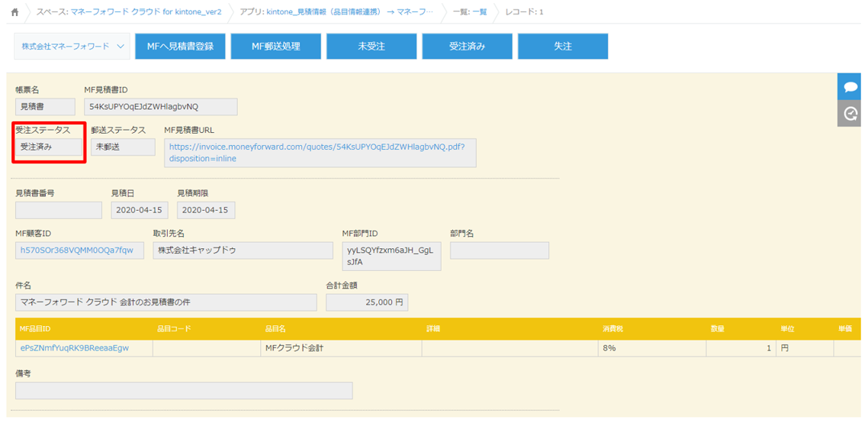The image size is (868, 423).
Task: Click the 数量 cell value 1
Action: [741, 347]
